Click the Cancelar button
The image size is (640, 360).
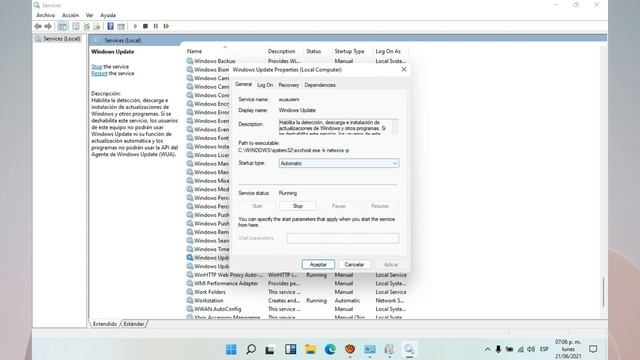tap(354, 264)
